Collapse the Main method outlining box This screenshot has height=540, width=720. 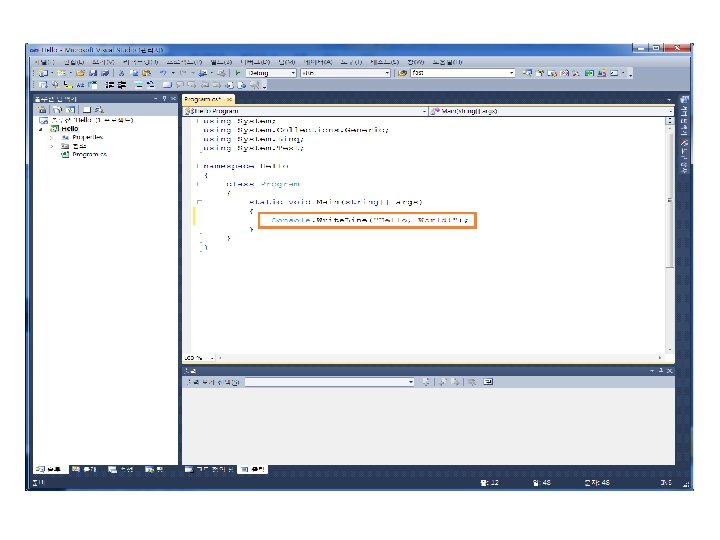point(199,202)
